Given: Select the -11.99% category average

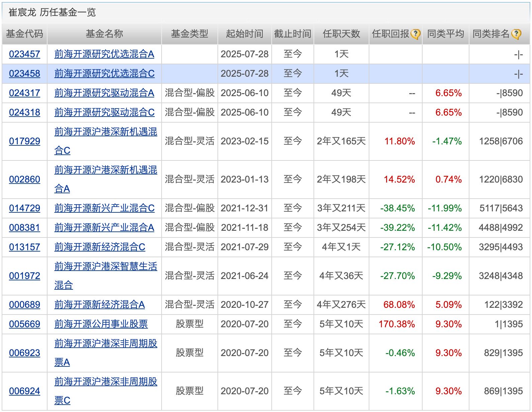Looking at the screenshot, I should tap(445, 208).
